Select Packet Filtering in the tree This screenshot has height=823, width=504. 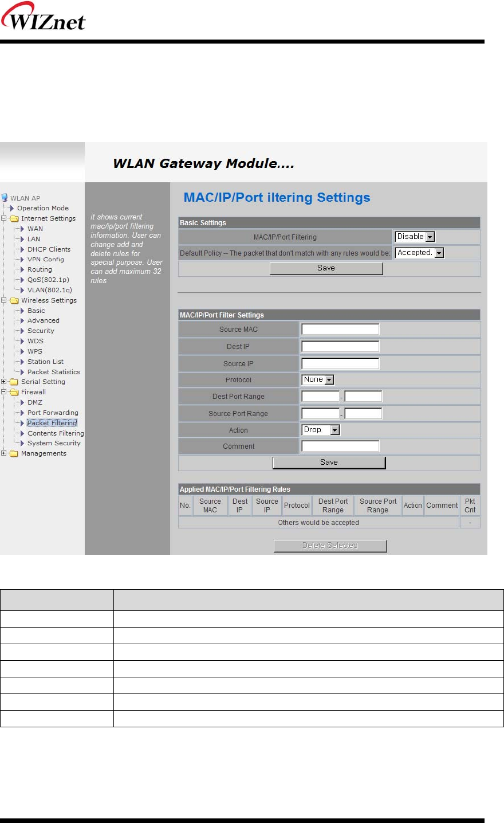tap(52, 423)
